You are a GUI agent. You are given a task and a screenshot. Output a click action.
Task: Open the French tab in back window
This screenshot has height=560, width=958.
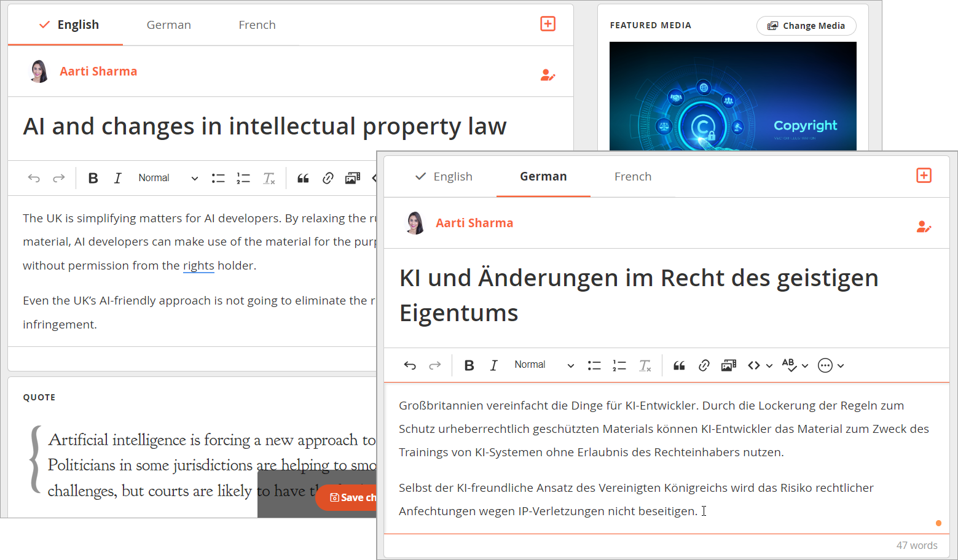[x=257, y=25]
